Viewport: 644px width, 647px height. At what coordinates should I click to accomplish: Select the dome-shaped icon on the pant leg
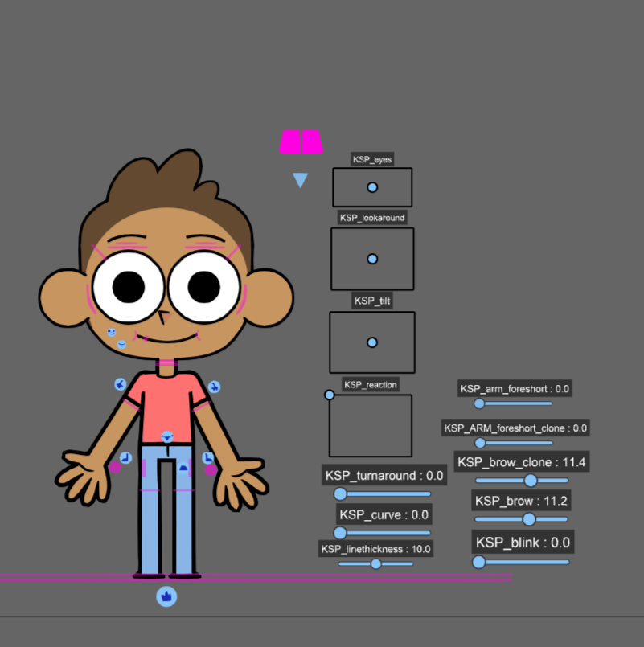point(183,468)
